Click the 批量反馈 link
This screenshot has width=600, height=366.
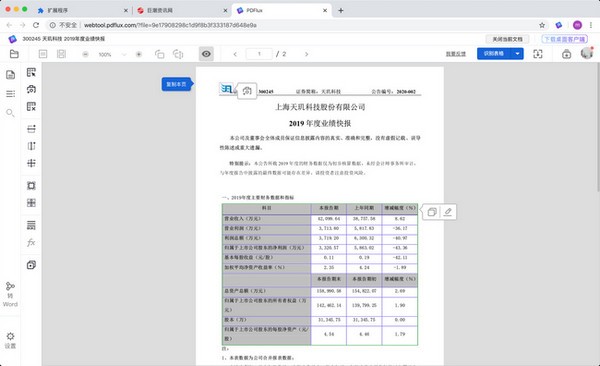(456, 54)
